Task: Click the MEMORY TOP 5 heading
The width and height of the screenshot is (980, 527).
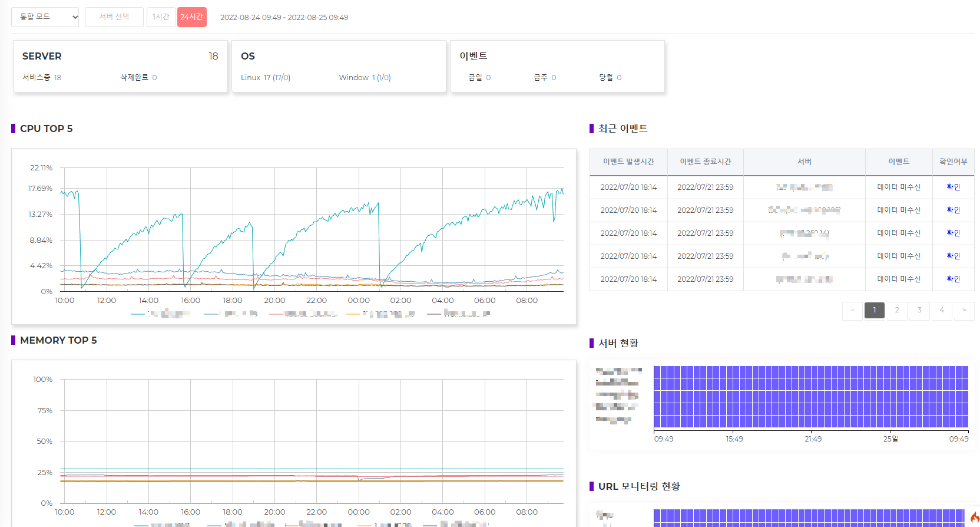Action: tap(58, 340)
